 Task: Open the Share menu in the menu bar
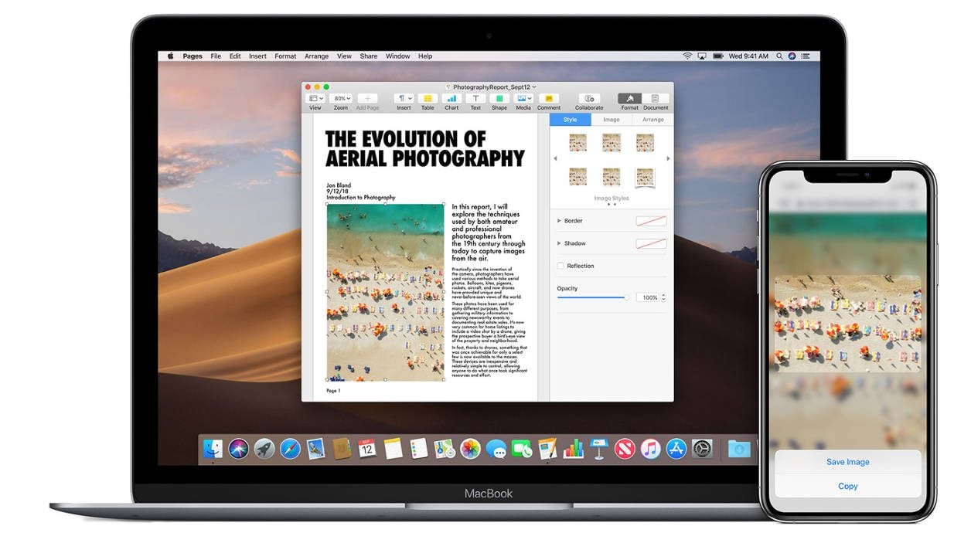pos(369,56)
